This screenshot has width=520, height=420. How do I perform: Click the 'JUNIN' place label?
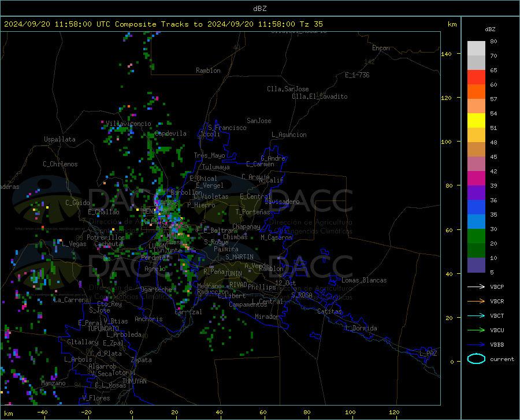[233, 274]
